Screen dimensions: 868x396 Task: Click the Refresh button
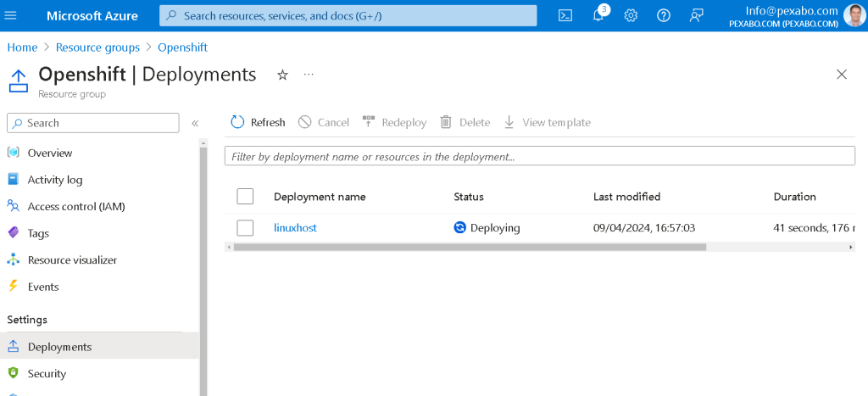(258, 122)
